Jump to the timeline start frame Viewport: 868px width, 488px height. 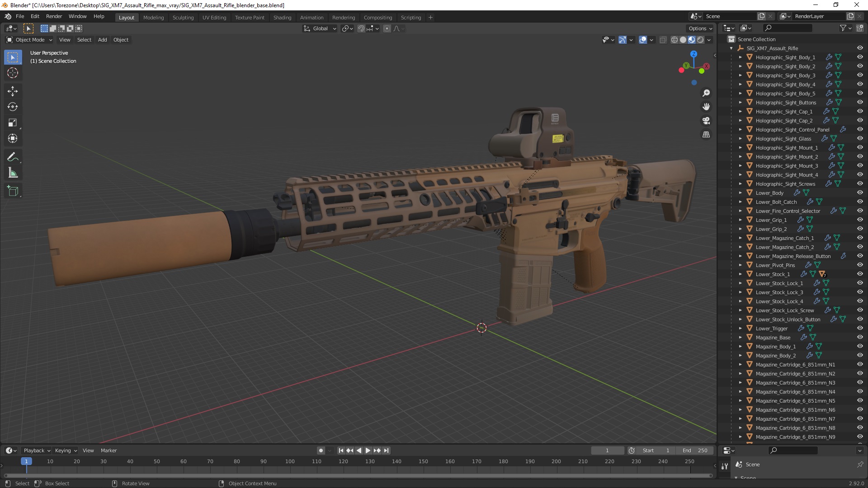pos(341,450)
